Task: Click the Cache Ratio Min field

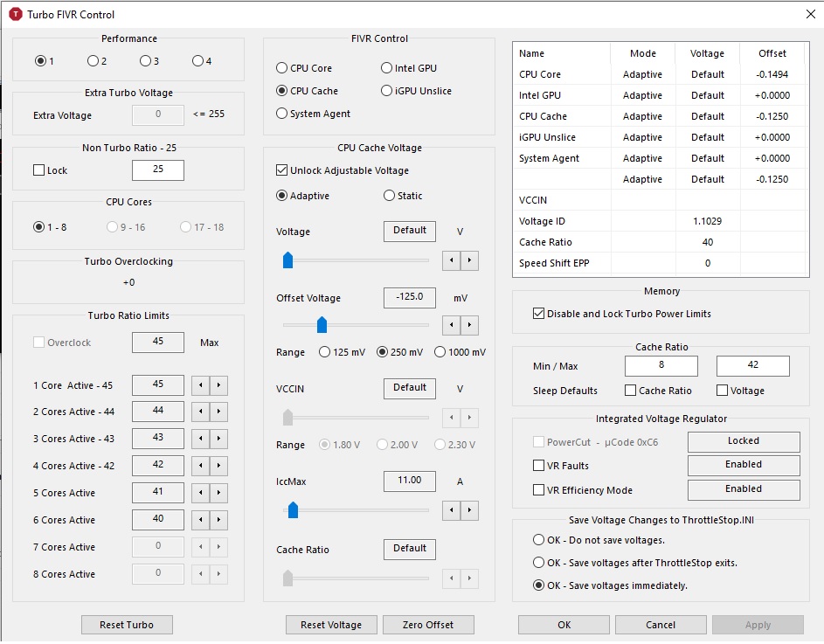Action: 661,366
